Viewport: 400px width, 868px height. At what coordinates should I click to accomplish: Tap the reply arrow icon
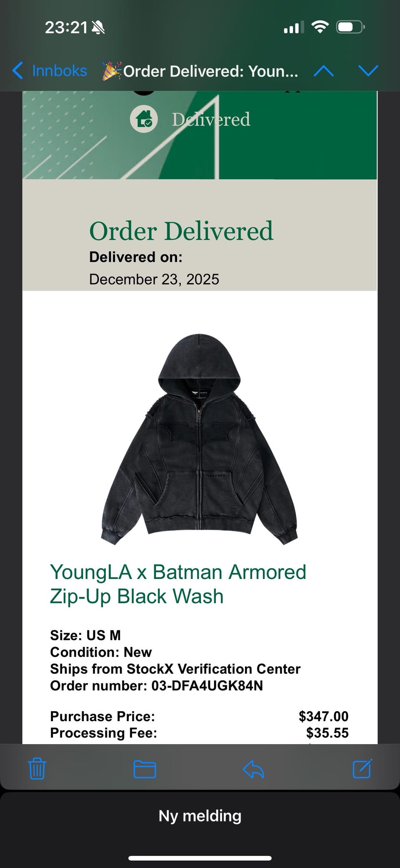click(x=253, y=769)
